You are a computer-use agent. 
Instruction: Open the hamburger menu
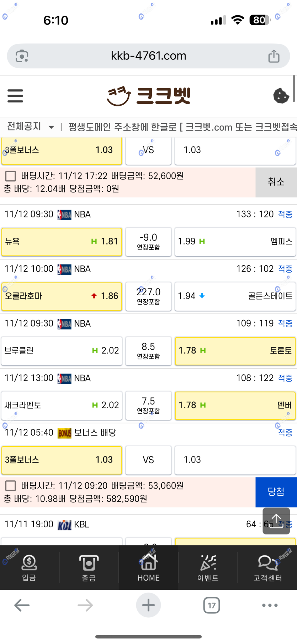coord(15,96)
